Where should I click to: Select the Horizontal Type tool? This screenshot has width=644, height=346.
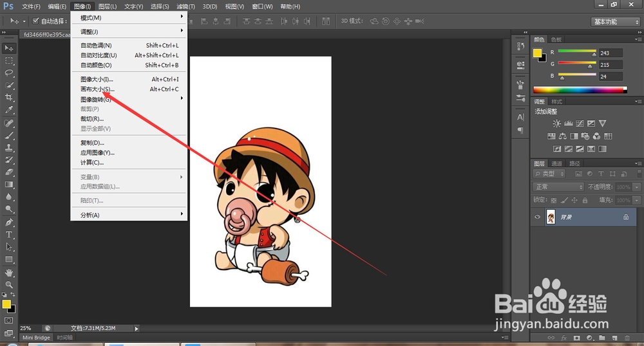pos(8,235)
